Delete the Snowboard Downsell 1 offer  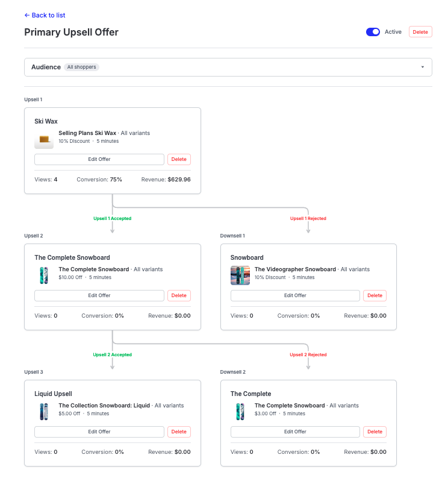375,295
